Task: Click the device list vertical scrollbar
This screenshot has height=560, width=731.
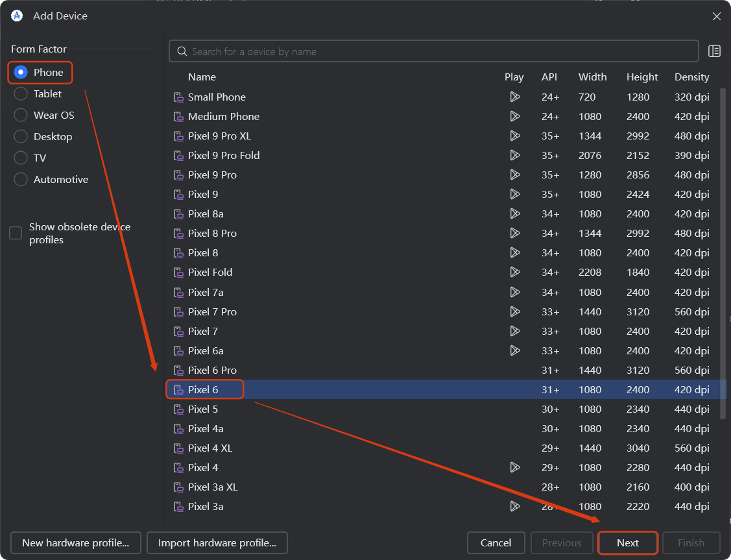Action: pos(723,252)
